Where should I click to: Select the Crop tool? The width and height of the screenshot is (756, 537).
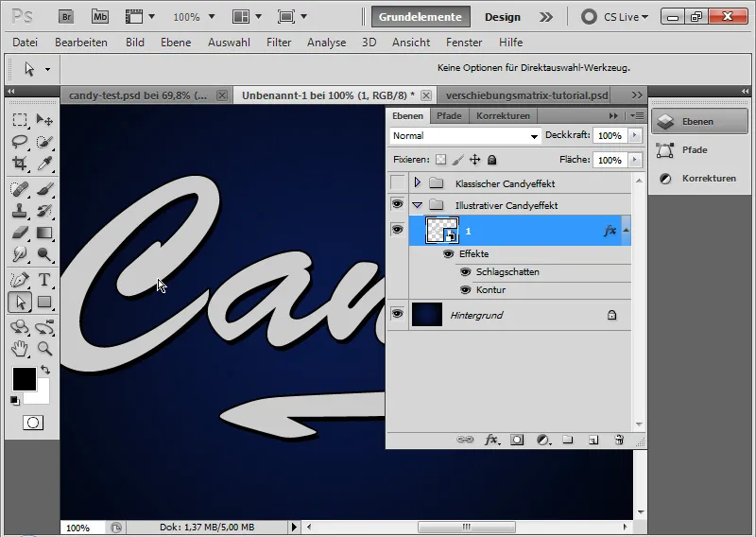click(x=20, y=163)
